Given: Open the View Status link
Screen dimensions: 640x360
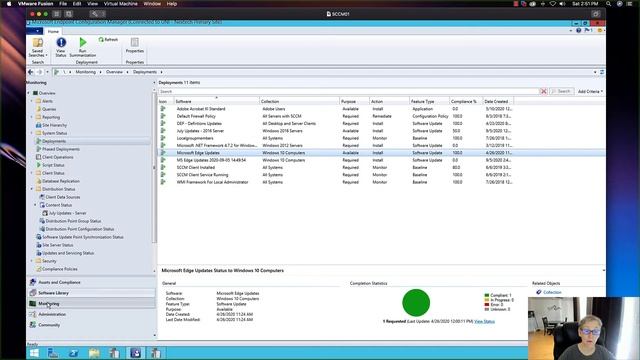Looking at the screenshot, I should coord(484,322).
